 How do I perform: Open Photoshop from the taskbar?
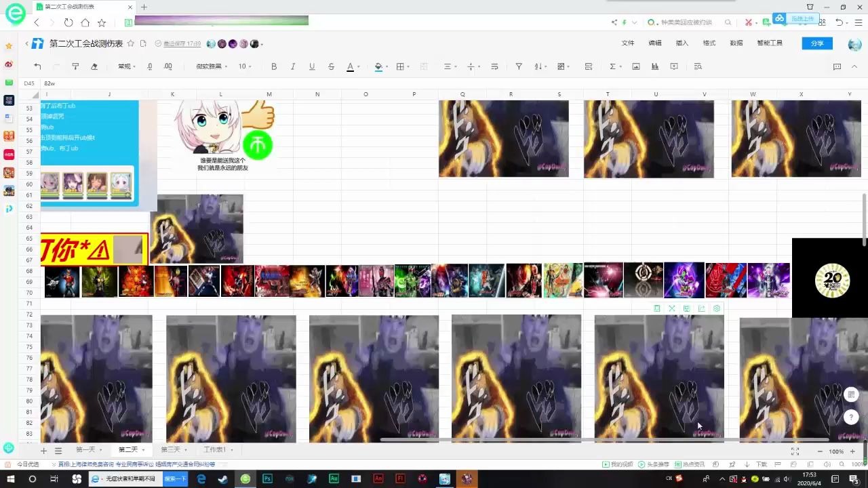pyautogui.click(x=268, y=479)
